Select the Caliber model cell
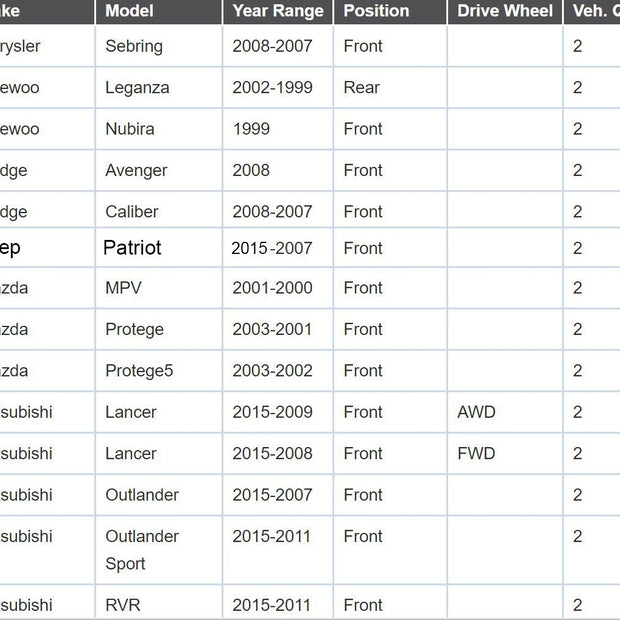The width and height of the screenshot is (620, 620). (x=159, y=212)
